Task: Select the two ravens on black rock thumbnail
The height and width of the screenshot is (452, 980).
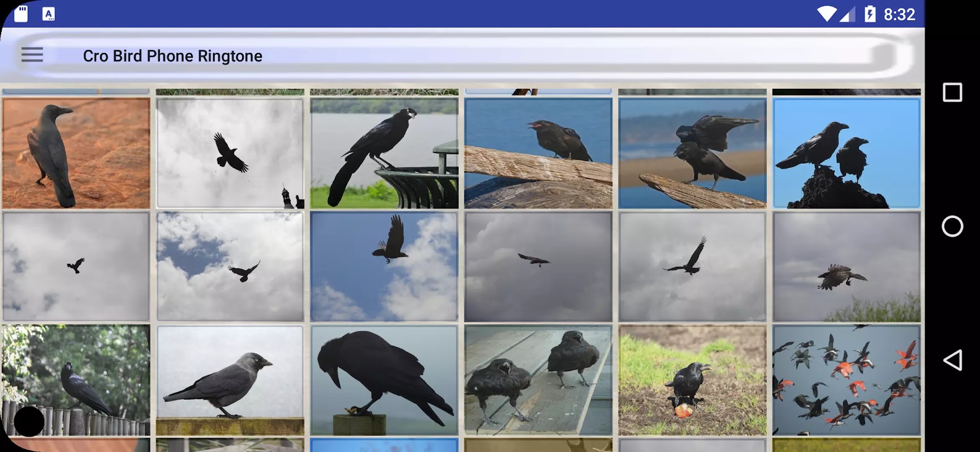Action: pos(847,153)
